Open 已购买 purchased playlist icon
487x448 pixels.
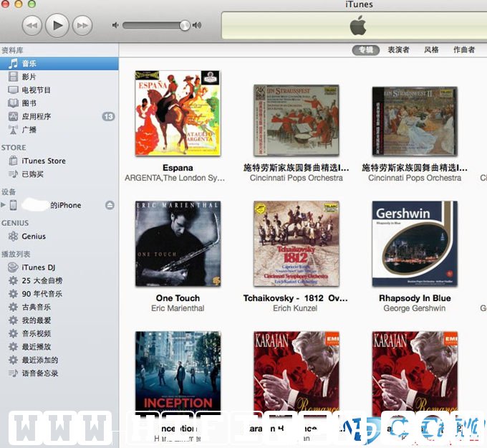point(13,174)
